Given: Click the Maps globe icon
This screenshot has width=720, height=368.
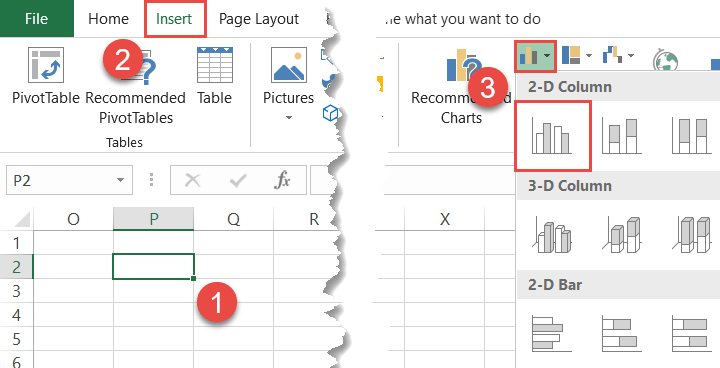Looking at the screenshot, I should pos(665,60).
